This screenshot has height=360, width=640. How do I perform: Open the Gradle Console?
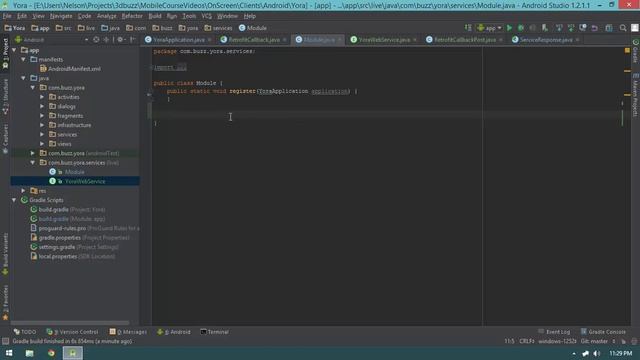(603, 332)
